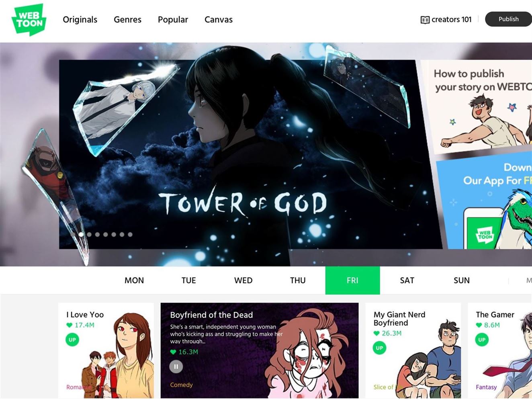532x399 pixels.
Task: Click the Slice of life genre label
Action: 388,387
